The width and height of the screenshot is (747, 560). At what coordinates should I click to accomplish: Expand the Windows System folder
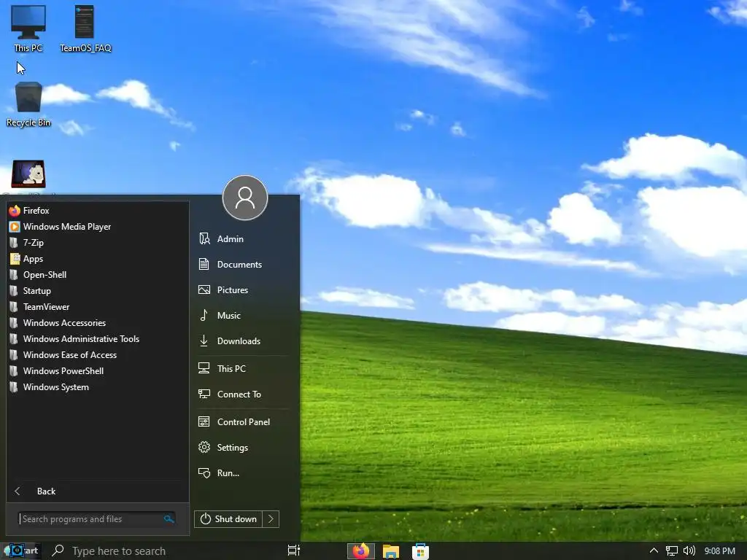(x=98, y=387)
